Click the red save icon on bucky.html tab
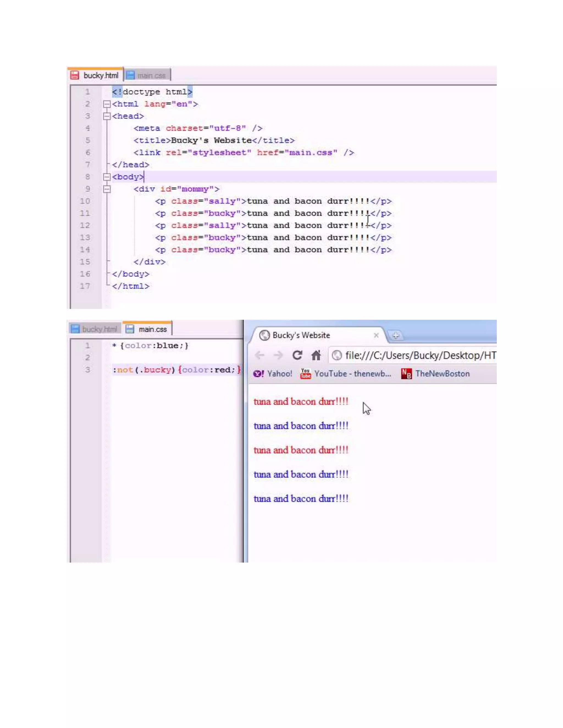563x728 pixels. [x=75, y=75]
